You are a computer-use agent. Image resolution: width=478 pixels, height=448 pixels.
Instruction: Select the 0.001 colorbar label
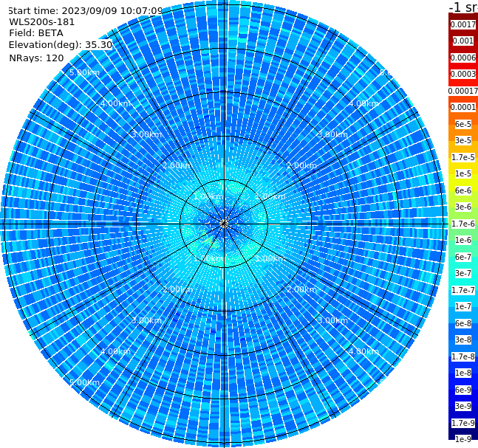pos(463,41)
